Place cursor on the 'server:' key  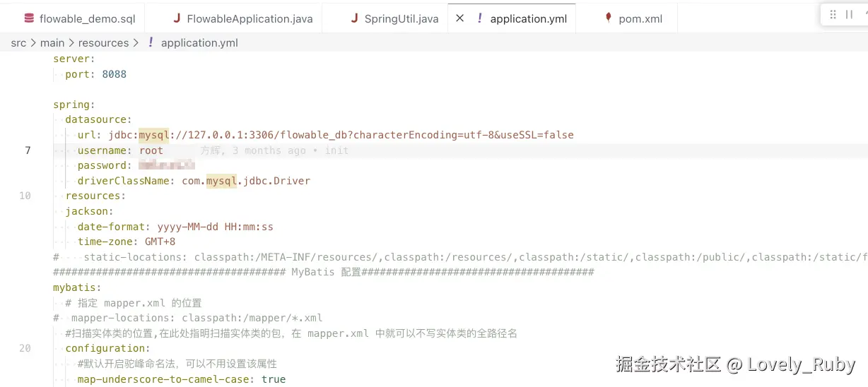pyautogui.click(x=74, y=59)
